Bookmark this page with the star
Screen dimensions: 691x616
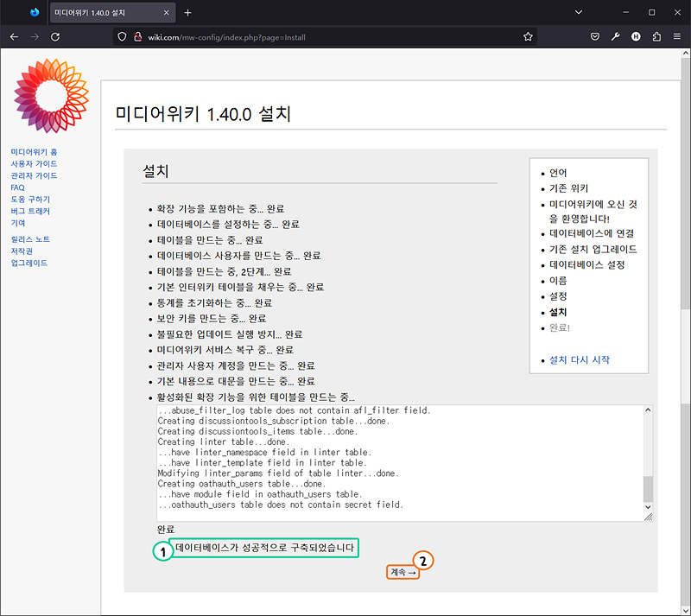(x=528, y=37)
